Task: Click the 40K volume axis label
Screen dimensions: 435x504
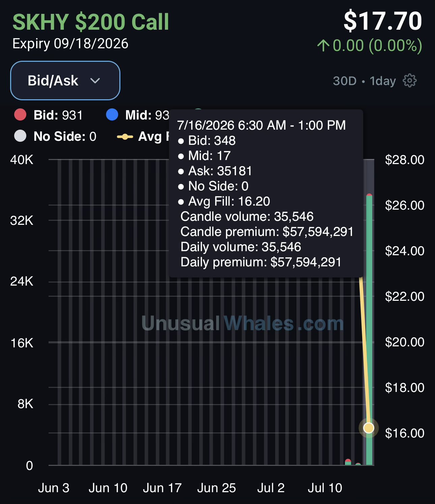Action: click(x=22, y=160)
